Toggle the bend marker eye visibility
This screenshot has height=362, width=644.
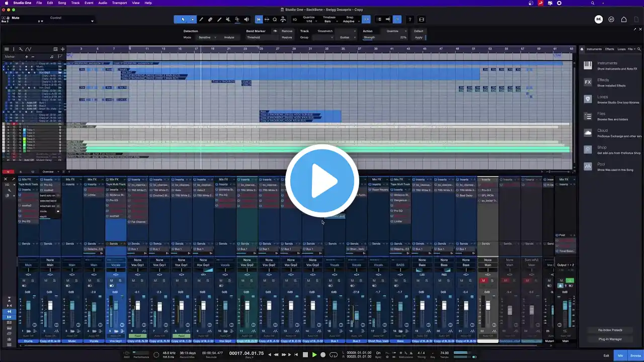pos(275,31)
